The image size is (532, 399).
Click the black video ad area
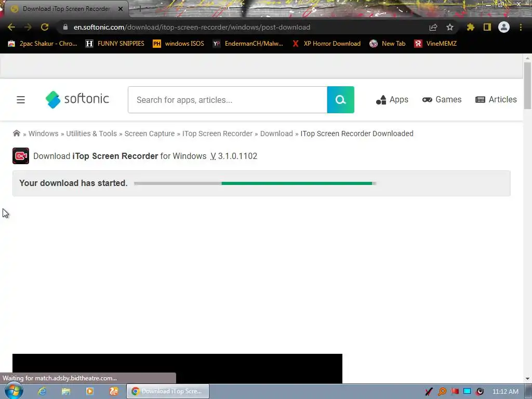coord(178,369)
